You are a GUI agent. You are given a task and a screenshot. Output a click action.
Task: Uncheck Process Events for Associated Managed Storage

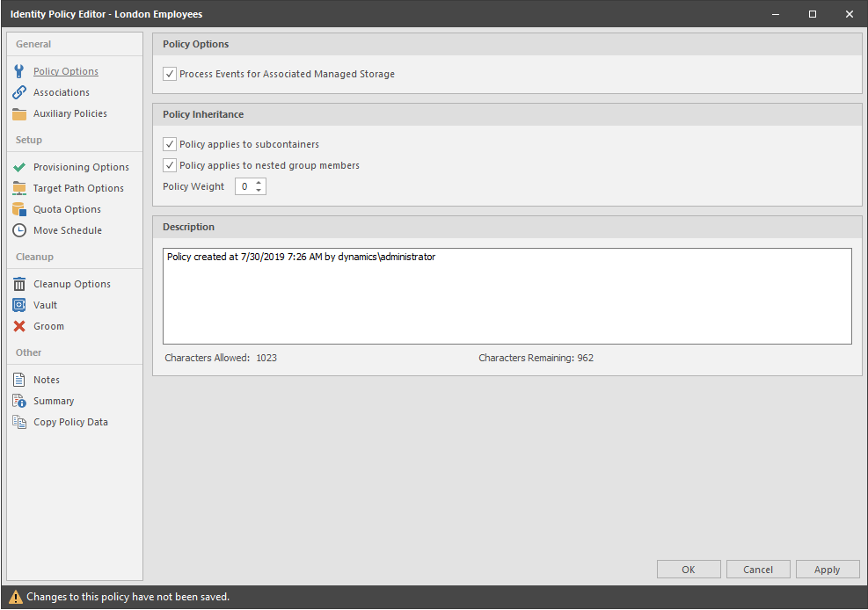coord(169,74)
